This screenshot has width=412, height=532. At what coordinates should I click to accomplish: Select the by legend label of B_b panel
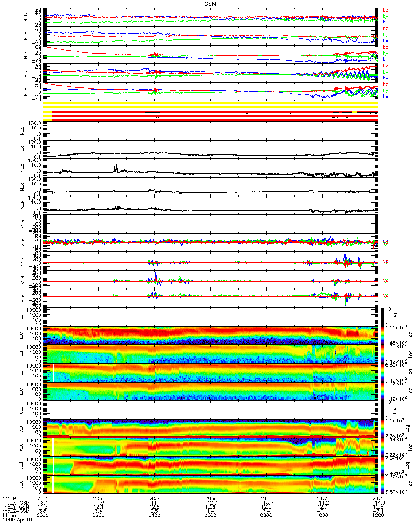[x=385, y=16]
